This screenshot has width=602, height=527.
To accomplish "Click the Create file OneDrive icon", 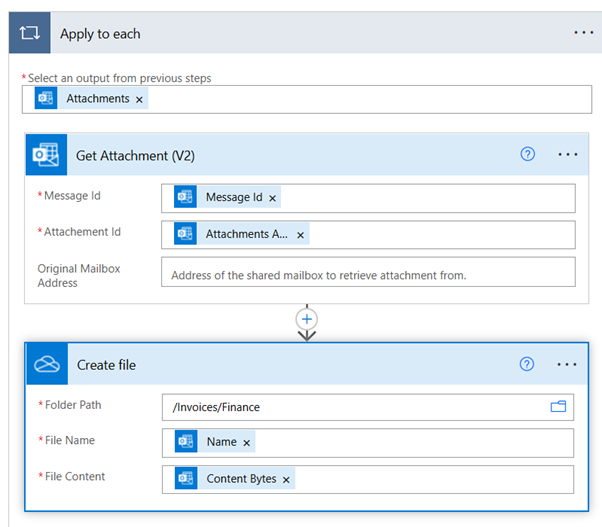I will point(46,365).
